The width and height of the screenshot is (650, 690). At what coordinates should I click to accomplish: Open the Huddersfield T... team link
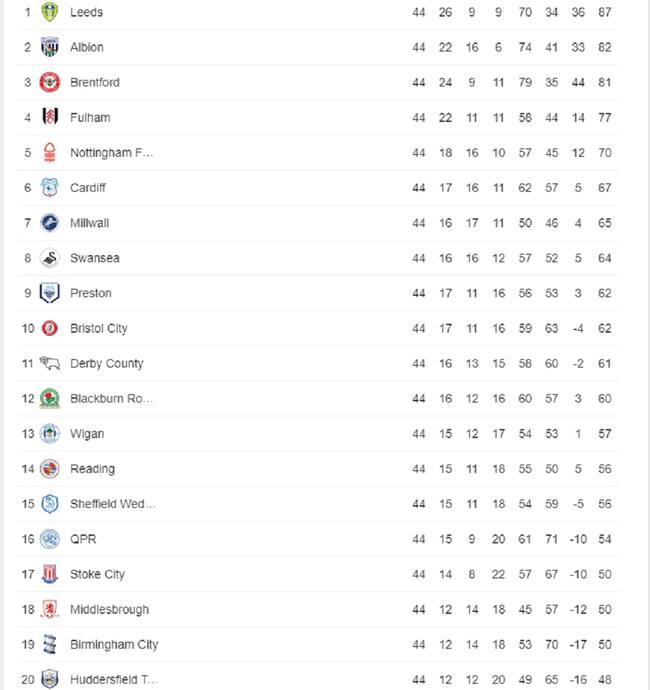(x=114, y=680)
